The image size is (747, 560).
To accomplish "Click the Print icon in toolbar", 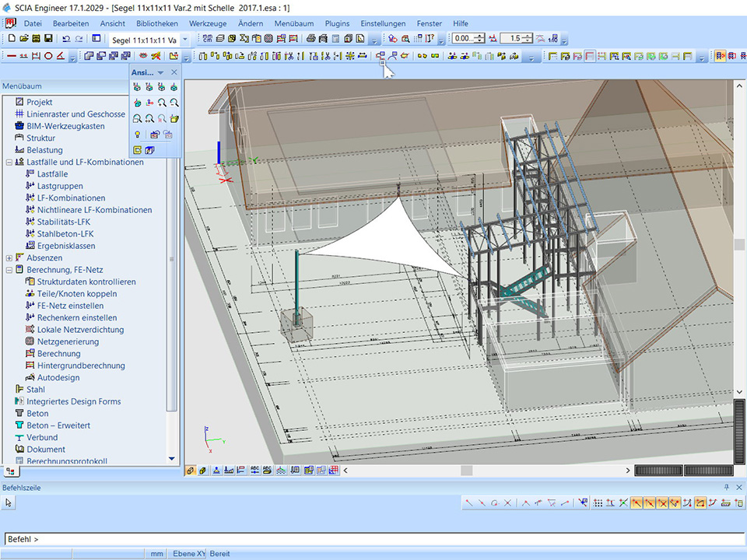I will click(311, 38).
